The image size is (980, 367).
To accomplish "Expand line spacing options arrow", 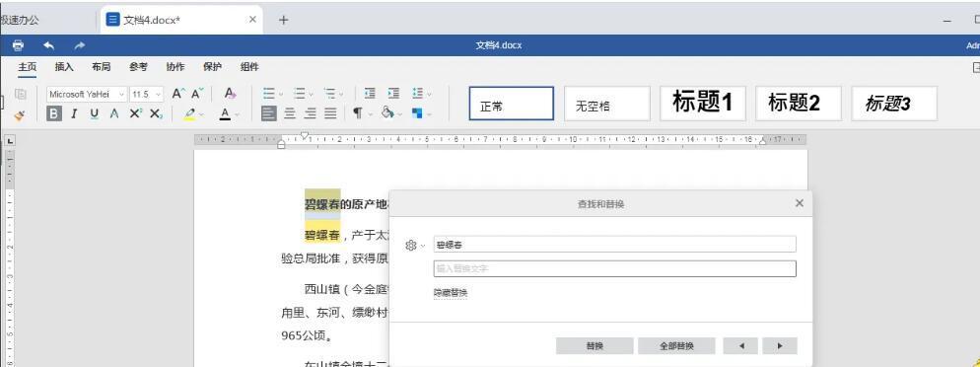I will pyautogui.click(x=430, y=95).
